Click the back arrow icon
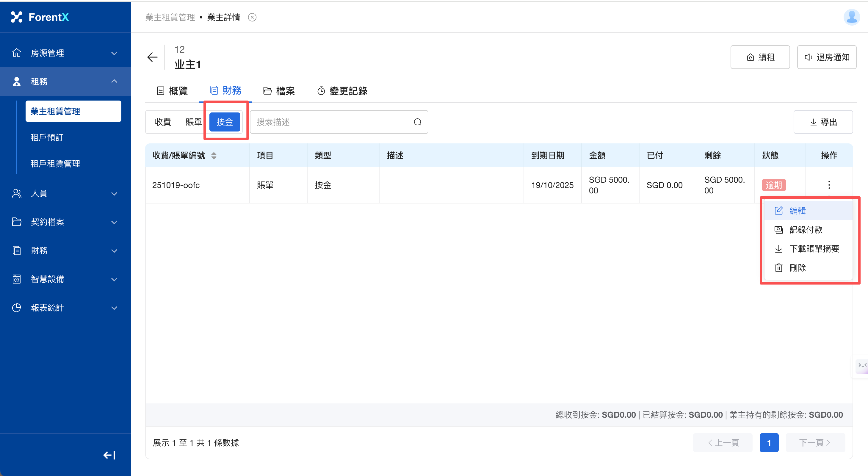The height and width of the screenshot is (476, 868). [152, 57]
